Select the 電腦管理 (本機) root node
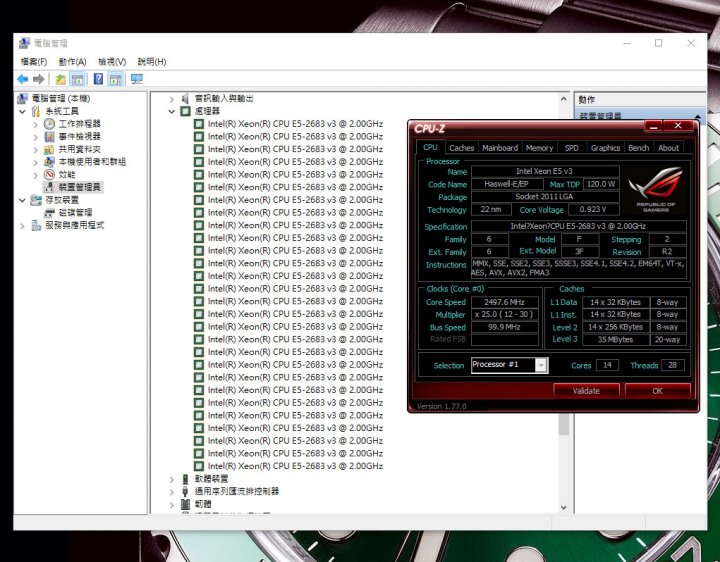 click(x=61, y=98)
